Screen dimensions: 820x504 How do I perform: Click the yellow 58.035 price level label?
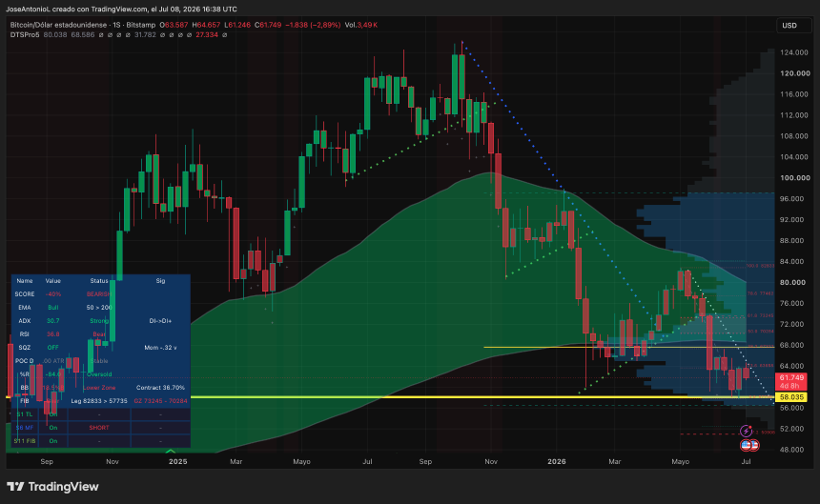(790, 397)
